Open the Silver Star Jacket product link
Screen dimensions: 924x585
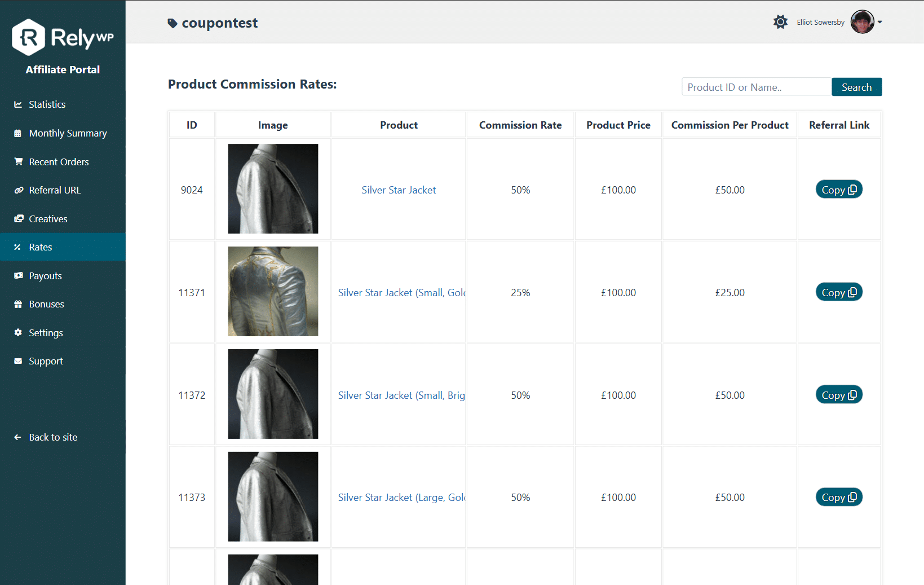[x=399, y=190]
